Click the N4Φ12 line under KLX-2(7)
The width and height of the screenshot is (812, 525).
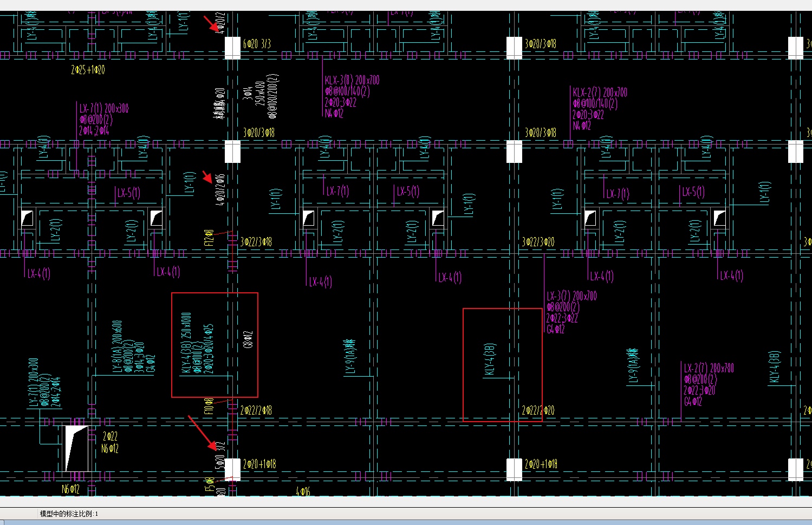coord(581,126)
